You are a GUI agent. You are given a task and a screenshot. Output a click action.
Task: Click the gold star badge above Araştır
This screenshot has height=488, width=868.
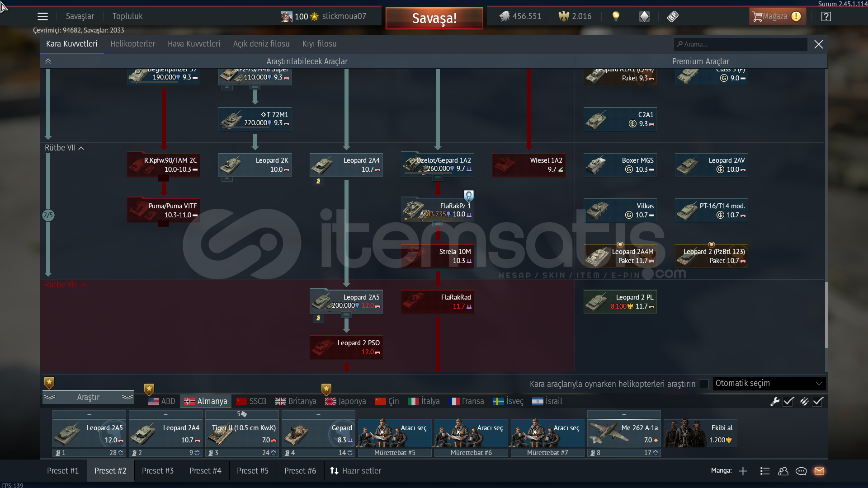(49, 383)
